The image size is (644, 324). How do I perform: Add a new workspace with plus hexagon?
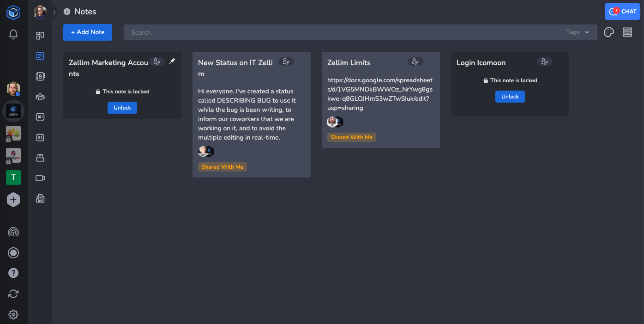pos(13,200)
